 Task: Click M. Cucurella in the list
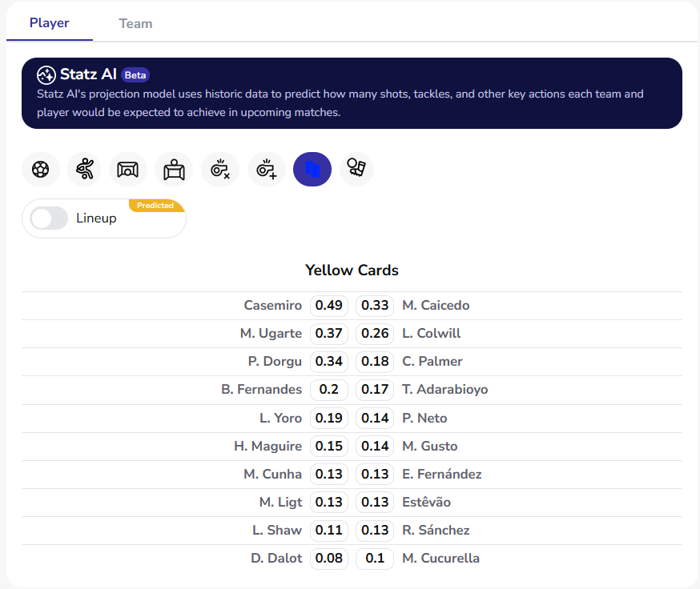coord(441,559)
